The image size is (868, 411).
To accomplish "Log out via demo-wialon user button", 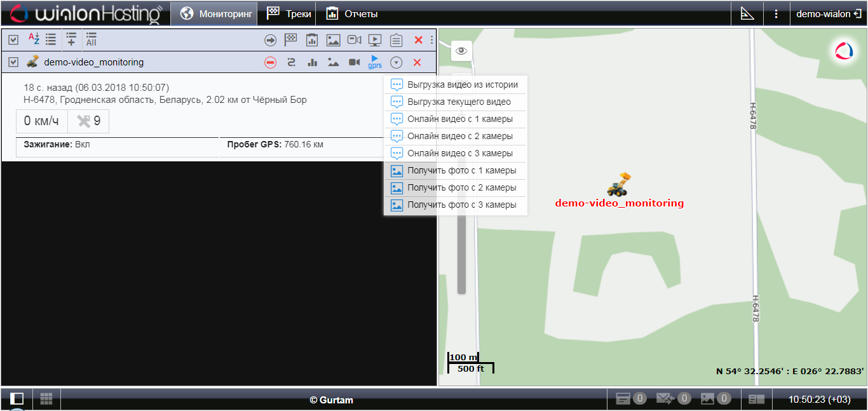I will pos(829,13).
